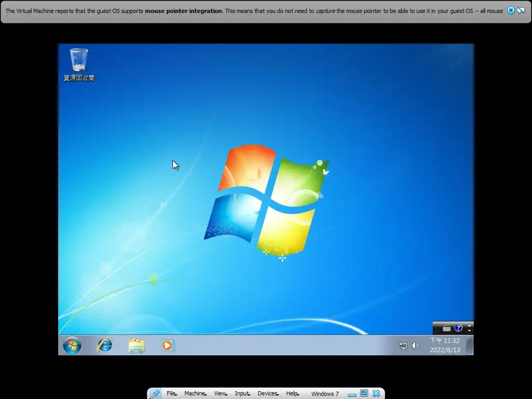
Task: Open the language bar help question mark
Action: (458, 328)
